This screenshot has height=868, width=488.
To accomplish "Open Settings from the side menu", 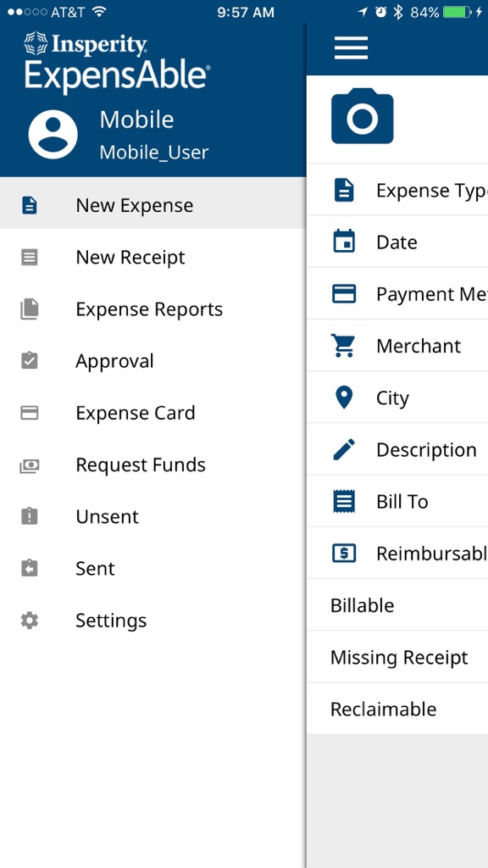I will (152, 620).
